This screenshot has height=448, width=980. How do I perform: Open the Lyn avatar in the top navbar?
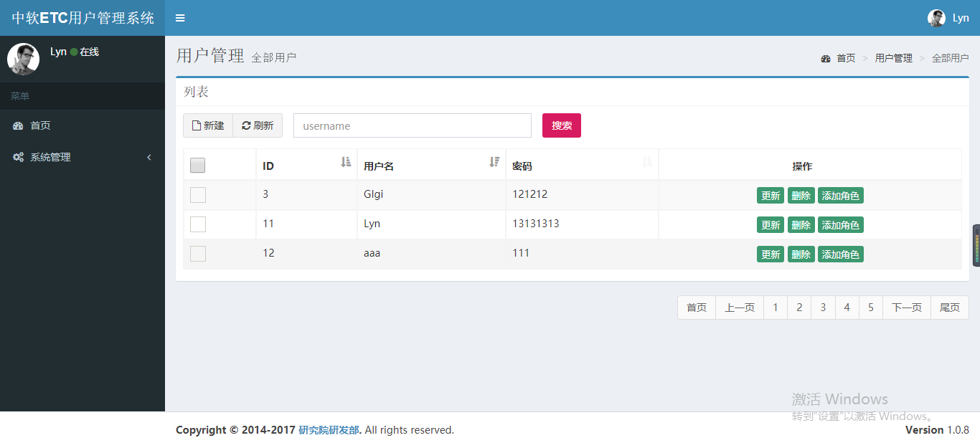936,17
